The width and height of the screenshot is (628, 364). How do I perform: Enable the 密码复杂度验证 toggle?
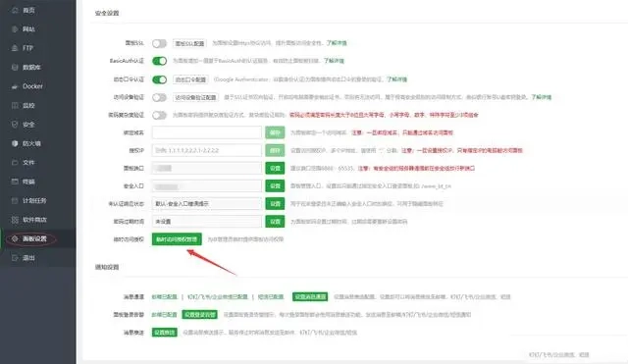click(159, 116)
